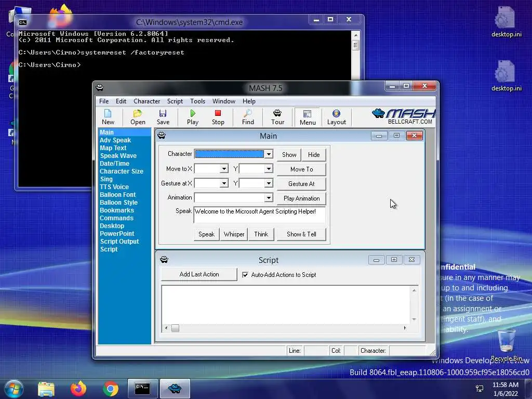Start the Tour from the toolbar

tap(277, 117)
